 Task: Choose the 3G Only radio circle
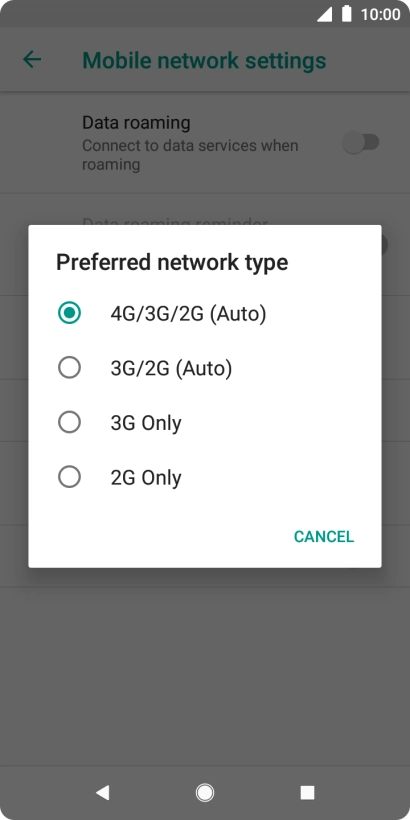click(69, 422)
